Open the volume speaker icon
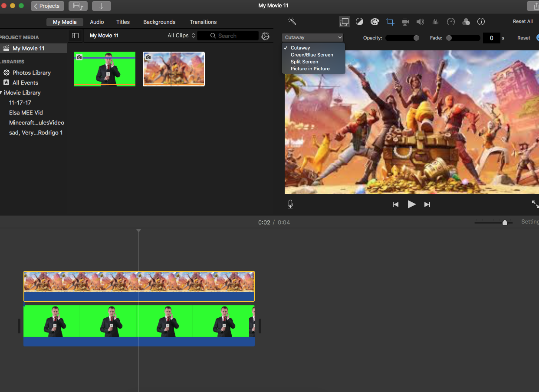 coord(420,22)
